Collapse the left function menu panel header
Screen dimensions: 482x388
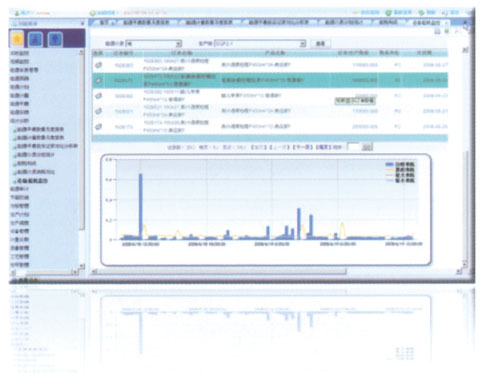pos(82,24)
